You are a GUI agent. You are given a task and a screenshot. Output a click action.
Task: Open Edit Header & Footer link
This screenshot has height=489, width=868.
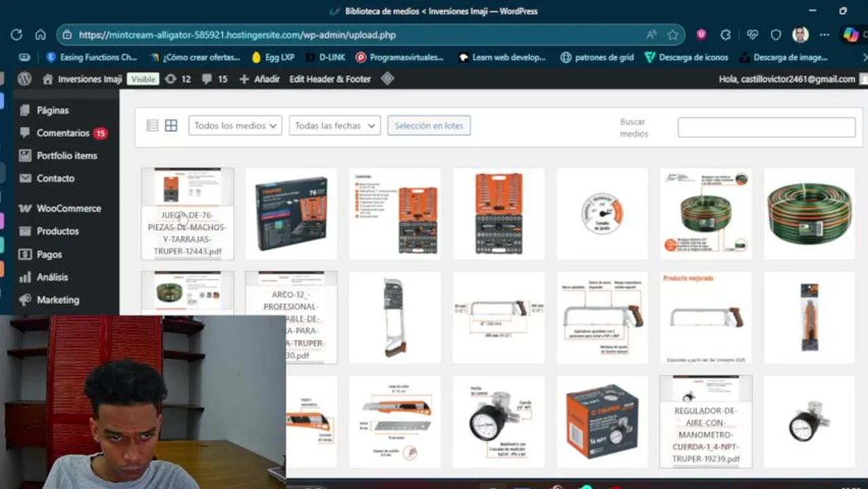pyautogui.click(x=330, y=79)
